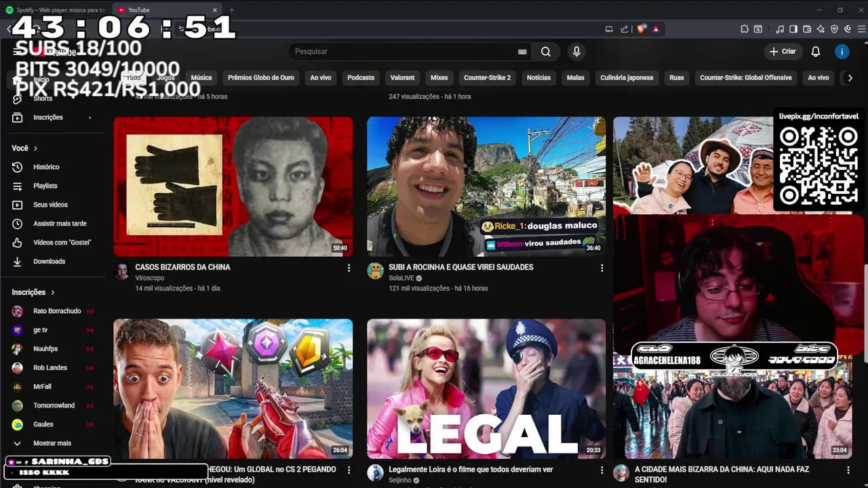The image size is (868, 488).
Task: Open options menu for Legalmente Loira video
Action: click(x=601, y=470)
